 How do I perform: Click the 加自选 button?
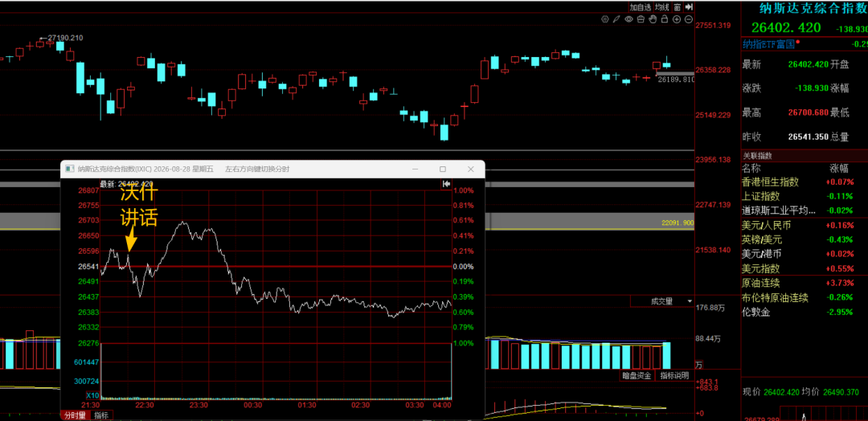(x=641, y=6)
